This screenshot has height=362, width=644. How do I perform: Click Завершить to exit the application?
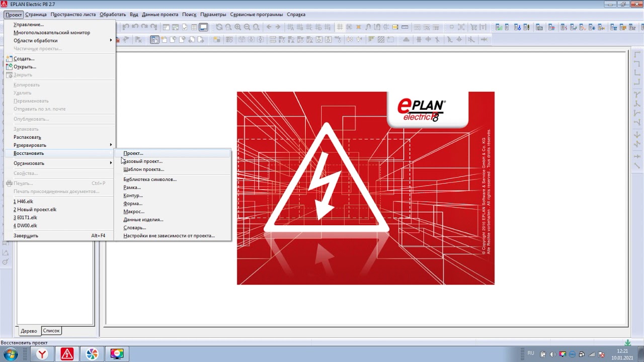(x=26, y=236)
